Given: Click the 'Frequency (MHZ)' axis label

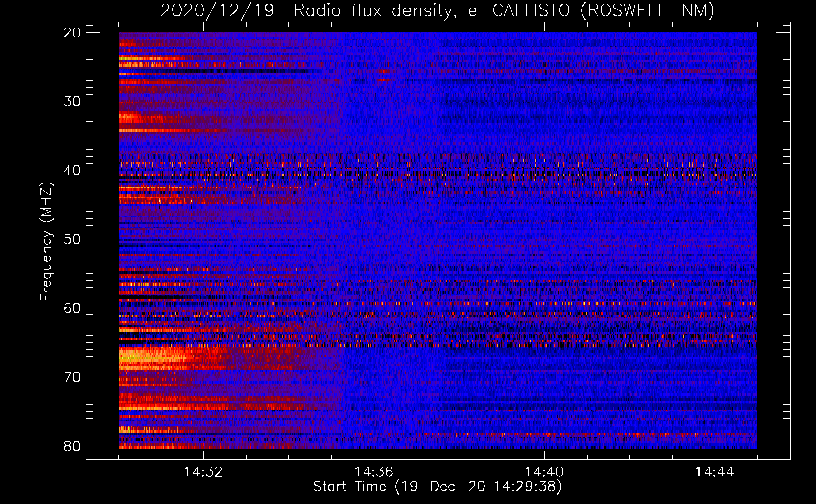Looking at the screenshot, I should tap(46, 242).
